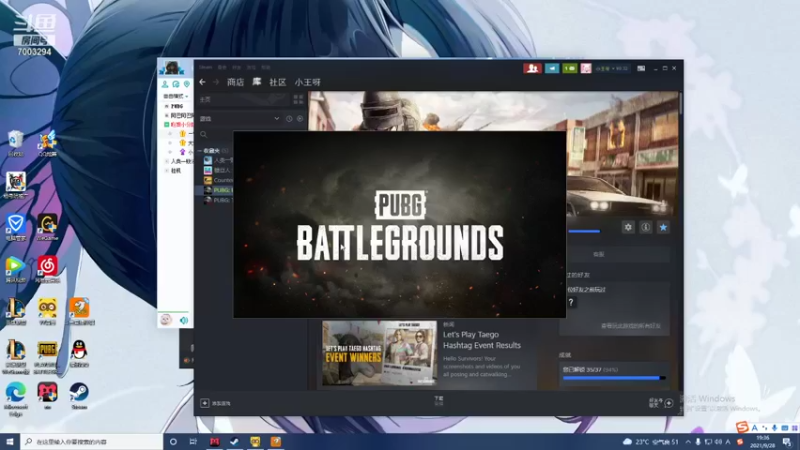Select the highlighted green PUBG library entry
The image size is (800, 450).
[x=215, y=190]
